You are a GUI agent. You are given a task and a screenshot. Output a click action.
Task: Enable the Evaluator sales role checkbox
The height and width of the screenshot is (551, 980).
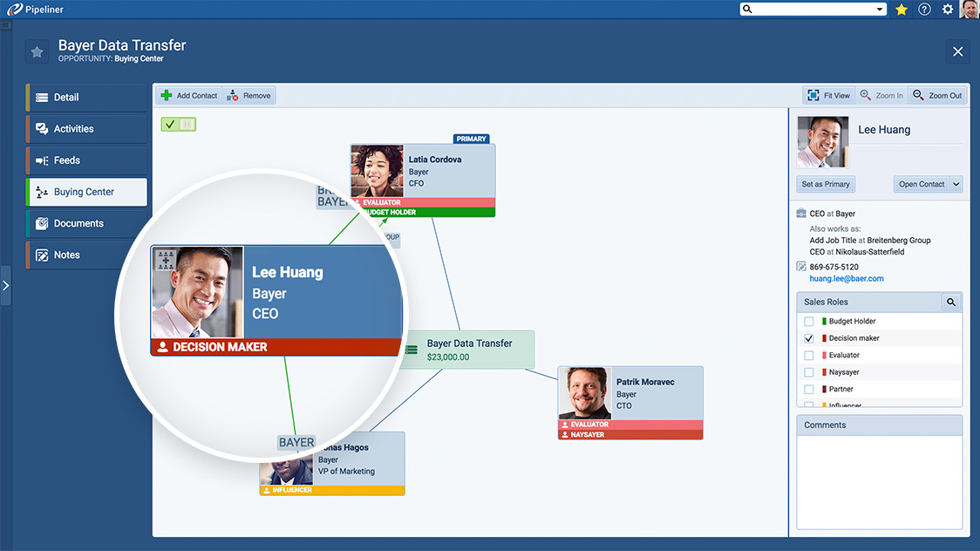(x=809, y=356)
